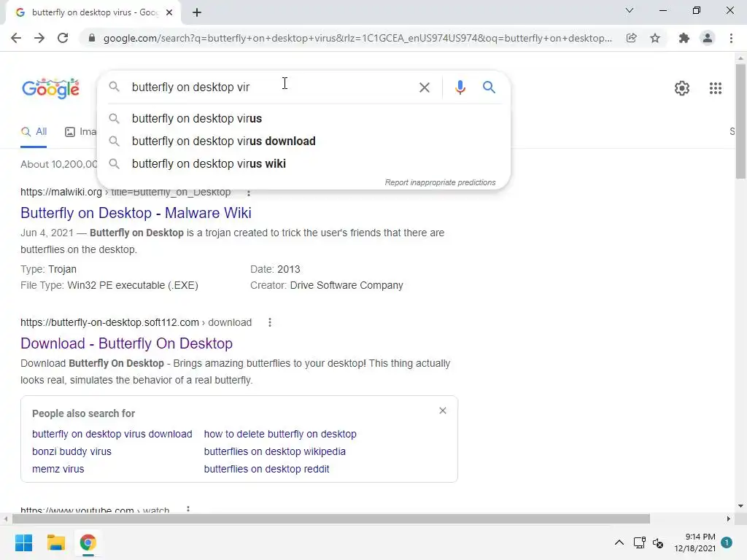Click the address bar URL

coord(357,38)
